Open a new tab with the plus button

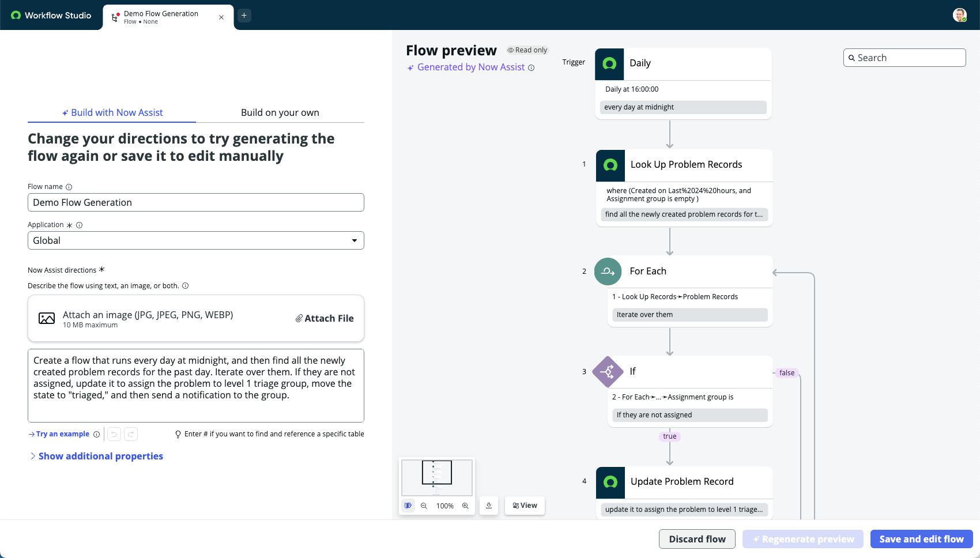click(244, 16)
